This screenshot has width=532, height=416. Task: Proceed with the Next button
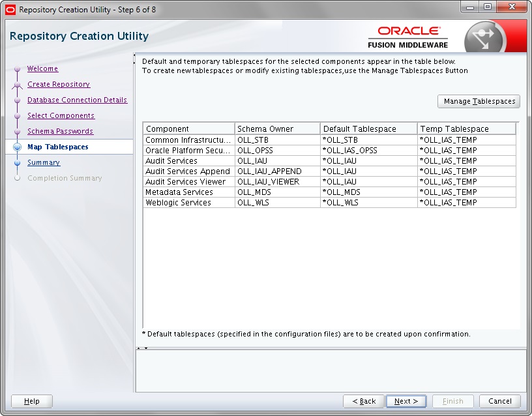point(406,401)
